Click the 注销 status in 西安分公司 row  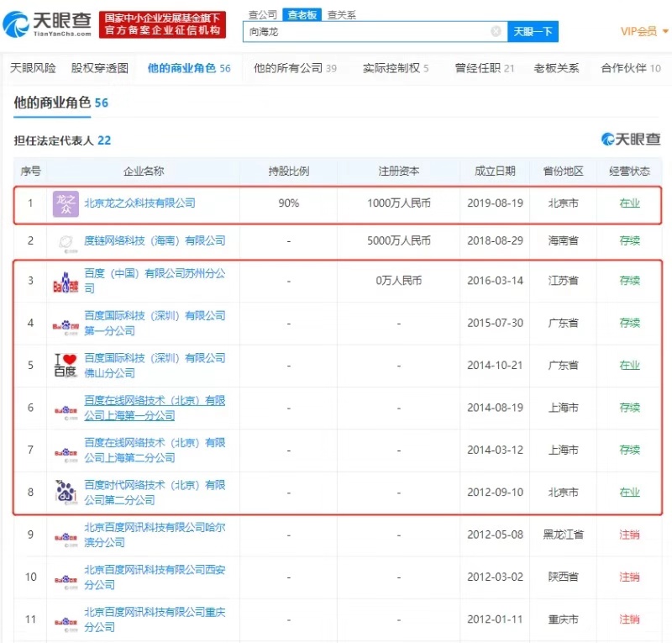click(x=629, y=577)
